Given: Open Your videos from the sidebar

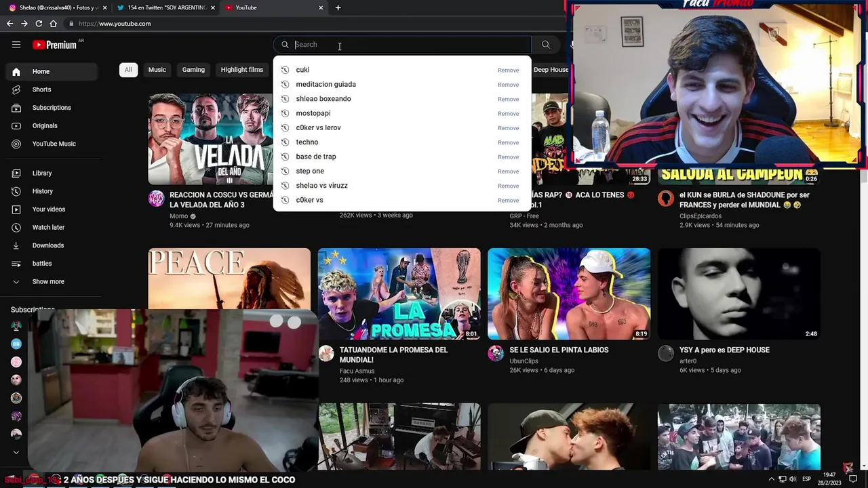Looking at the screenshot, I should (50, 209).
